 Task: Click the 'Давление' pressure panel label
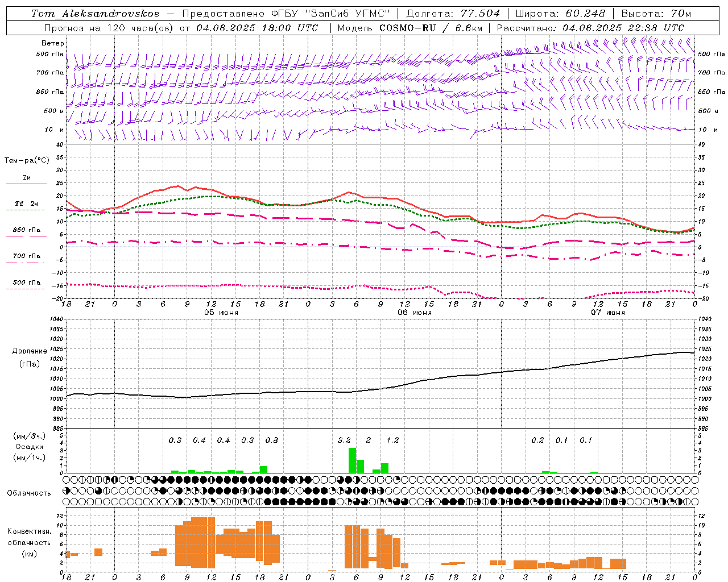[30, 351]
